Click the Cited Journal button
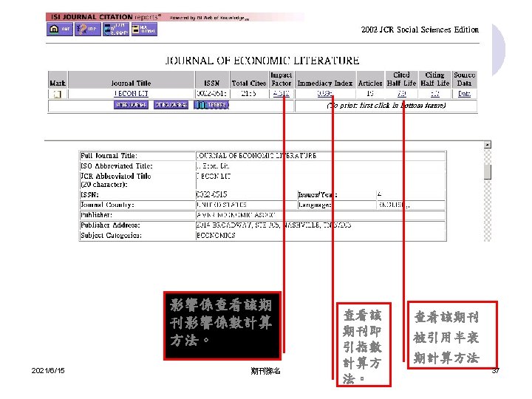 [x=131, y=105]
